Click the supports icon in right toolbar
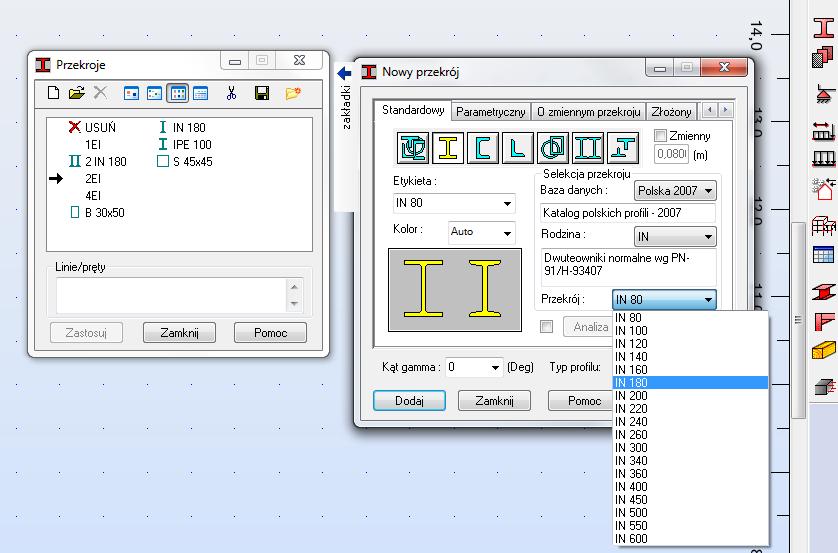 tap(824, 95)
